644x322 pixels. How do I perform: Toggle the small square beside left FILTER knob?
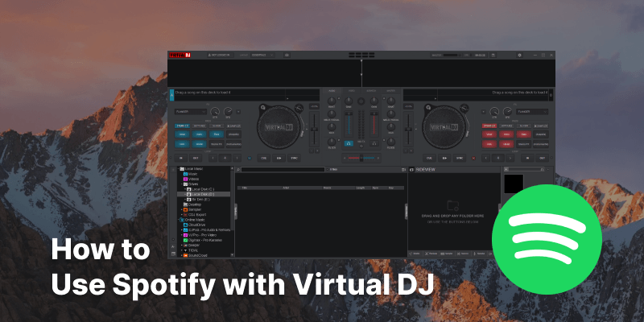click(339, 141)
